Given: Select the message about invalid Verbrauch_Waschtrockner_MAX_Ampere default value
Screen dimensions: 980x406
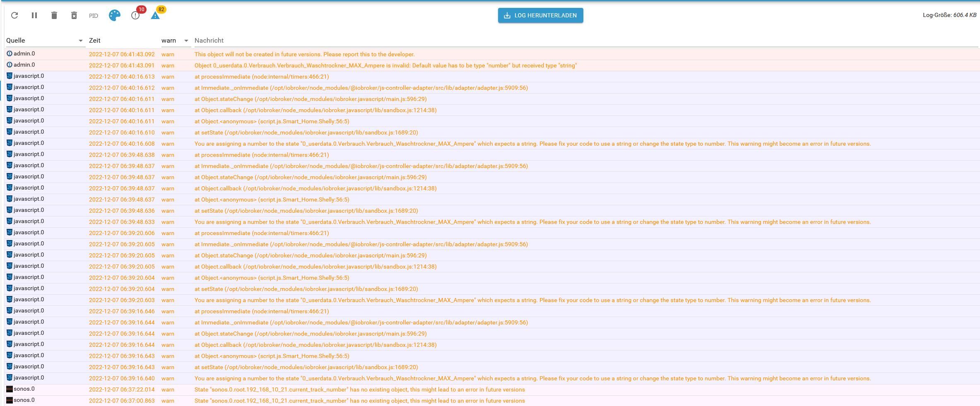Looking at the screenshot, I should click(385, 65).
